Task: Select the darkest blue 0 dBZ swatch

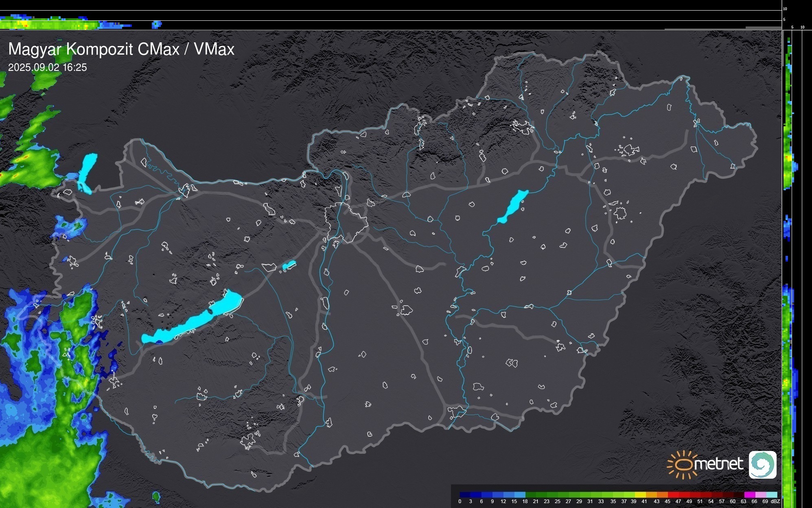Action: (465, 495)
